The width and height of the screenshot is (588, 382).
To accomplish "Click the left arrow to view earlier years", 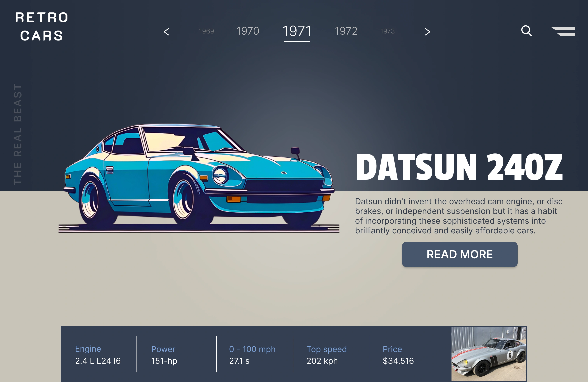I will point(166,31).
